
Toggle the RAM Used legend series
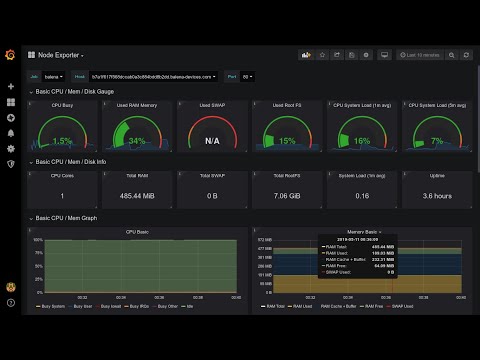[x=300, y=306]
